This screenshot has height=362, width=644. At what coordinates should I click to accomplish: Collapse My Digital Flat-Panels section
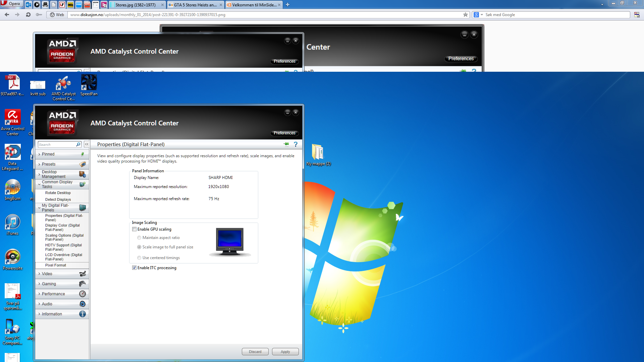pyautogui.click(x=62, y=208)
